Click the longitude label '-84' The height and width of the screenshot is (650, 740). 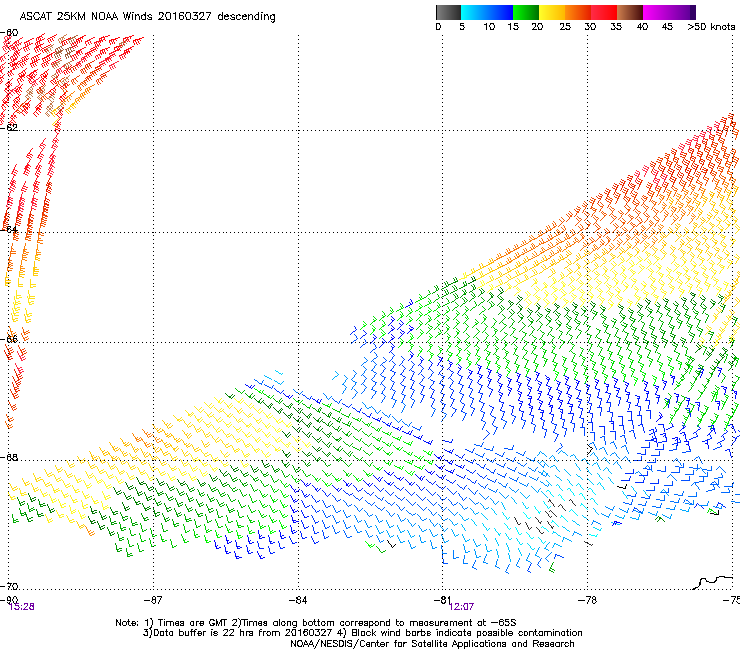[x=298, y=600]
